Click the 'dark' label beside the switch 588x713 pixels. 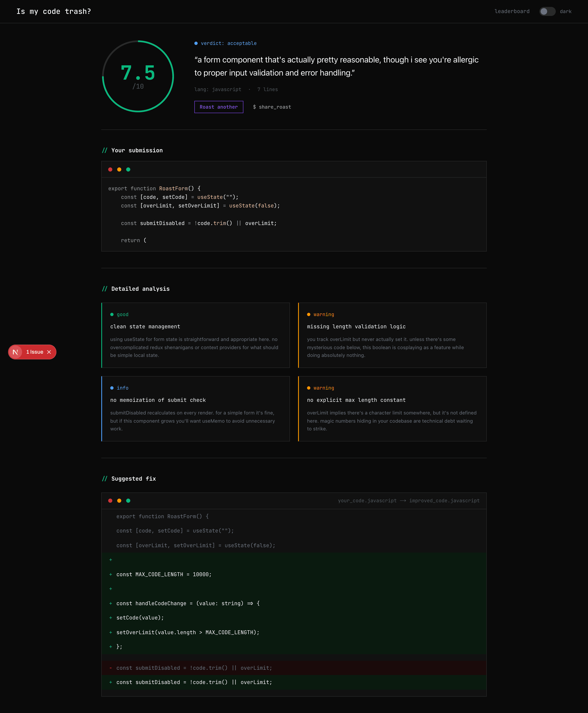pyautogui.click(x=566, y=11)
